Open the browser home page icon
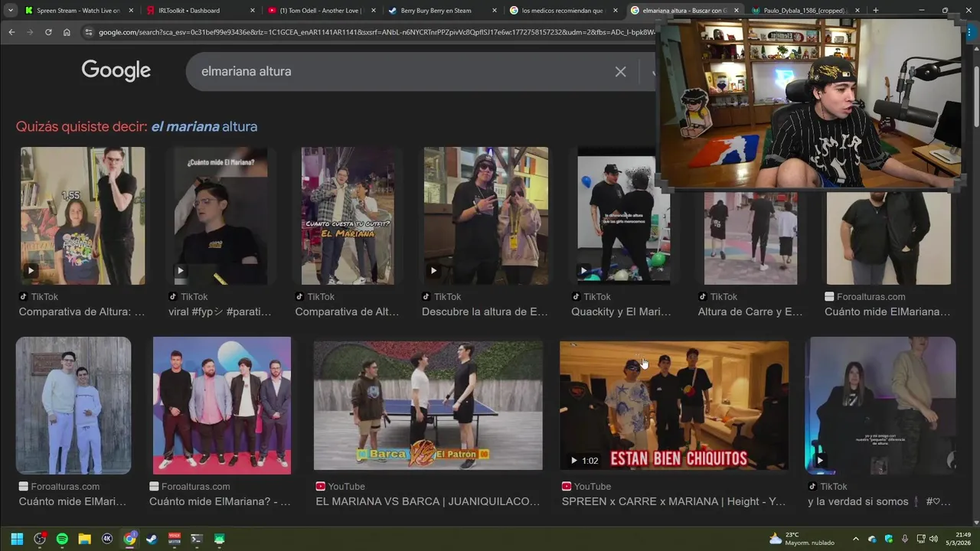This screenshot has height=551, width=980. tap(67, 32)
